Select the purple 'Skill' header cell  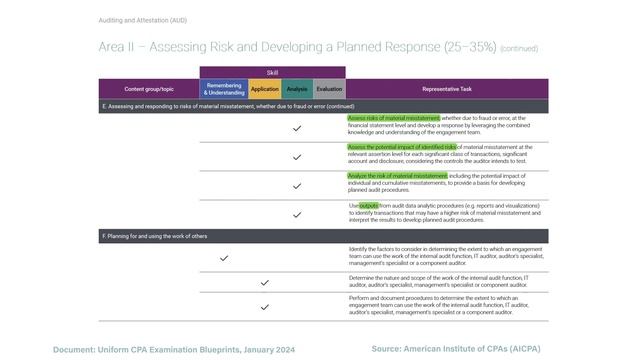pos(272,73)
